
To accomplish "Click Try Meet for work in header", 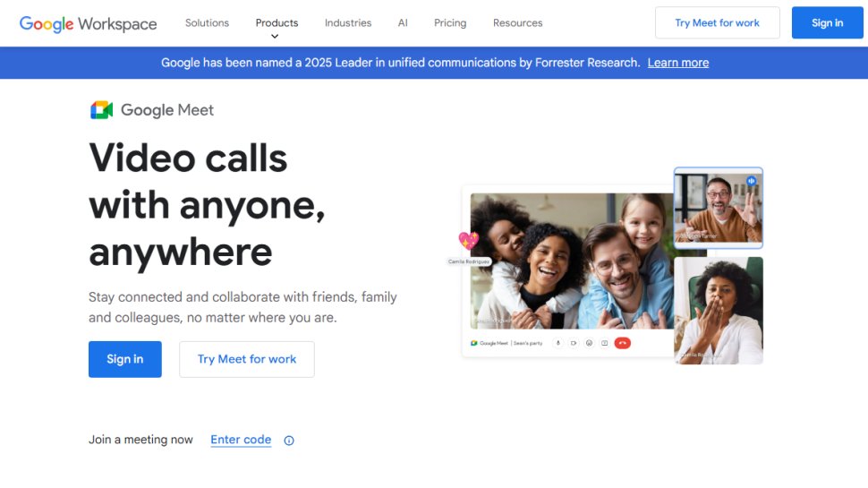I will (x=718, y=22).
